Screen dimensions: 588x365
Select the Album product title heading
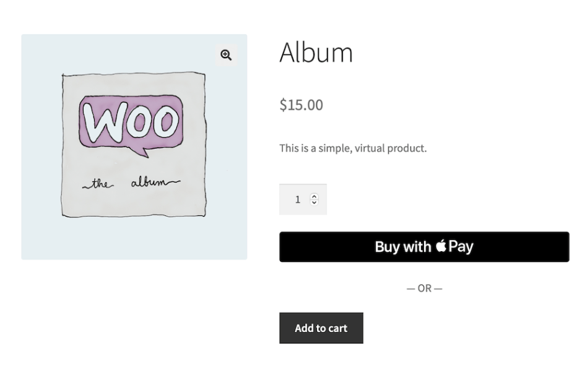point(316,52)
